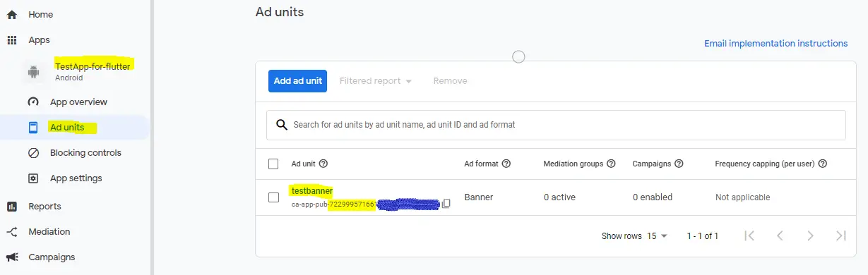868x275 pixels.
Task: Click the Add ad unit button
Action: 297,81
